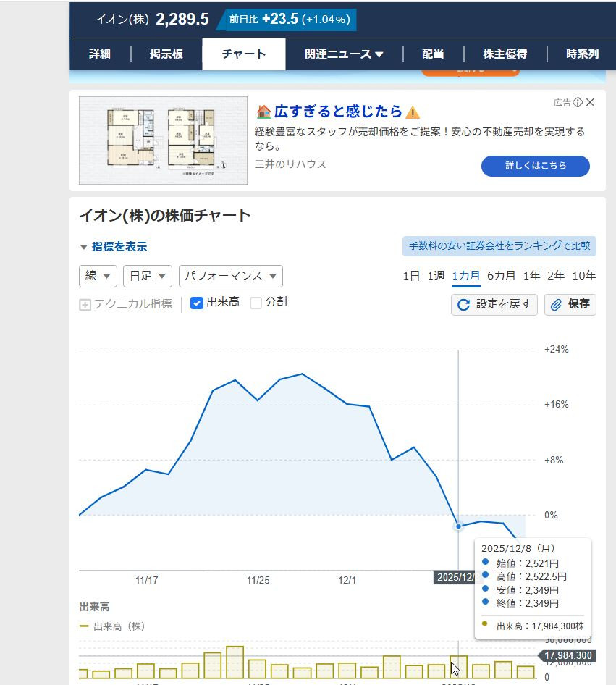Open the 線 chart type dropdown
Image resolution: width=616 pixels, height=685 pixels.
(x=98, y=276)
